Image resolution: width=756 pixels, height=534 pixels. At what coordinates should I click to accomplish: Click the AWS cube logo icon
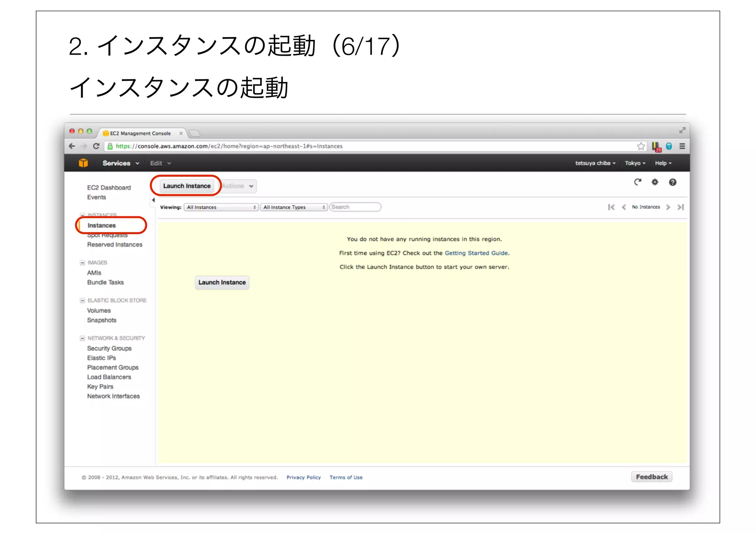pos(83,163)
